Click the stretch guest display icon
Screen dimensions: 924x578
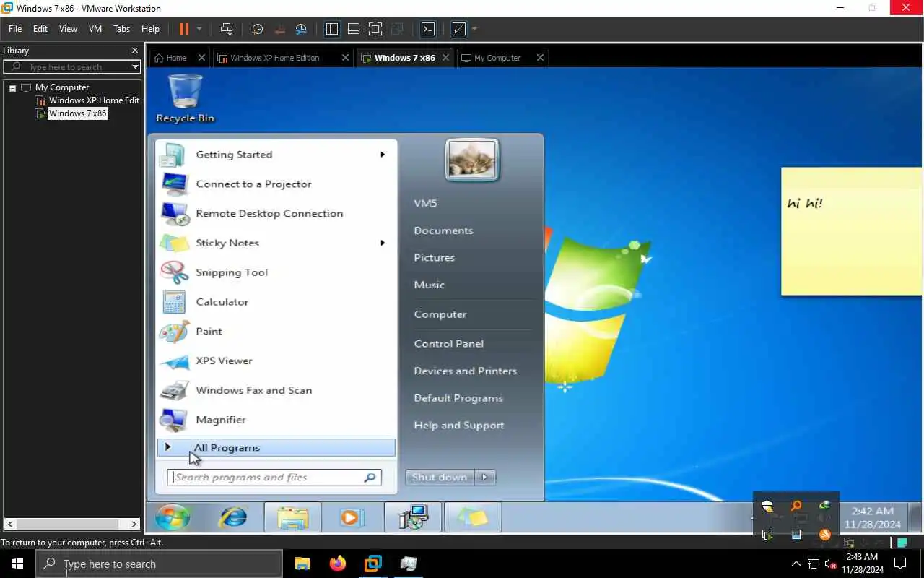click(x=459, y=29)
